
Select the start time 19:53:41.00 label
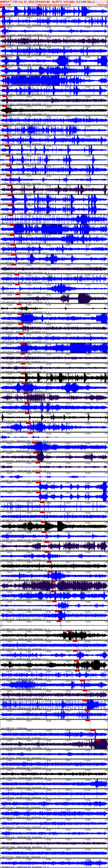5,5
